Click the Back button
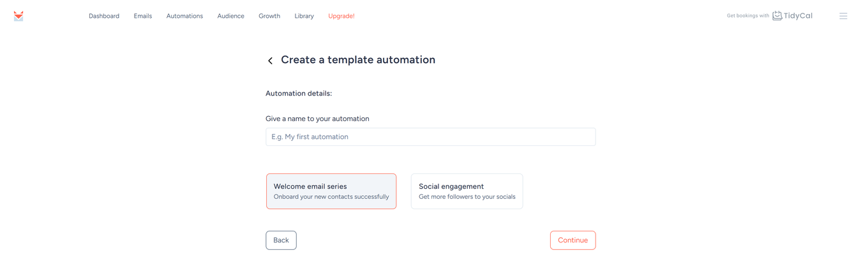This screenshot has height=271, width=868. tap(281, 240)
